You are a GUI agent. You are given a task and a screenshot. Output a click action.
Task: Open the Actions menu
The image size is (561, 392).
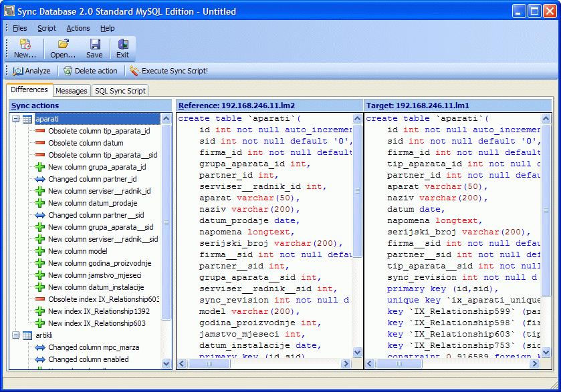click(x=78, y=28)
